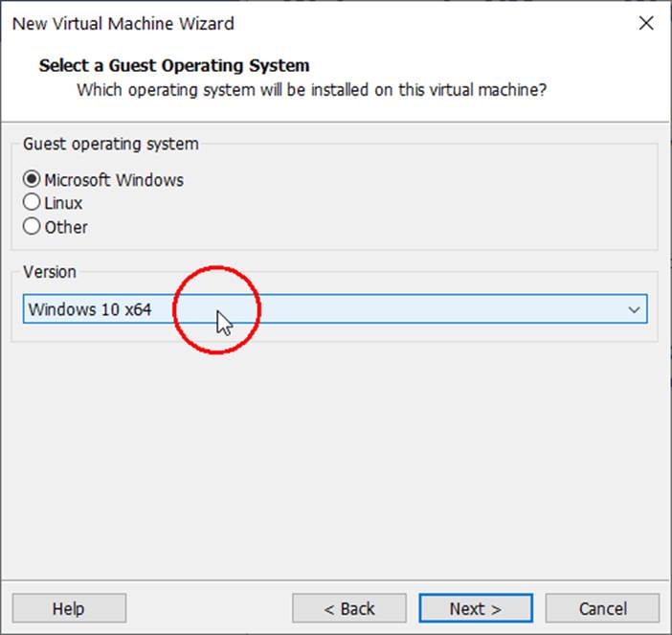Image resolution: width=672 pixels, height=635 pixels.
Task: Open Help for this wizard page
Action: point(69,608)
